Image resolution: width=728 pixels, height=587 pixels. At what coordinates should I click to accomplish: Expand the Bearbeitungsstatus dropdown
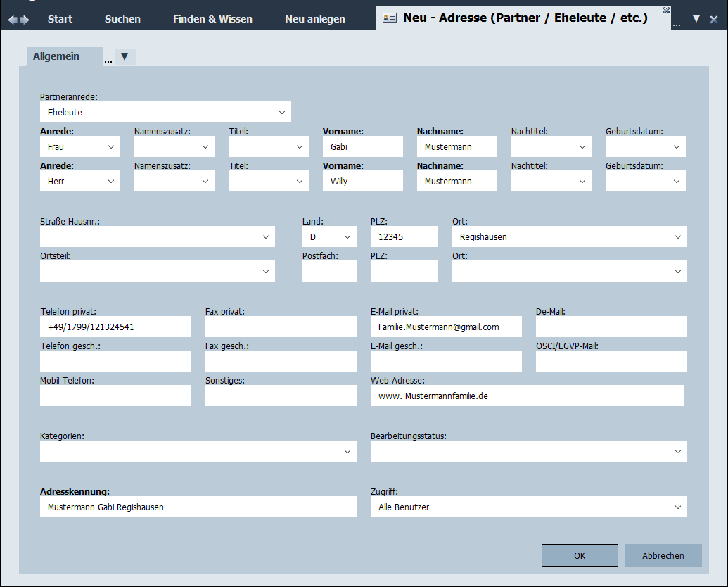coord(678,451)
